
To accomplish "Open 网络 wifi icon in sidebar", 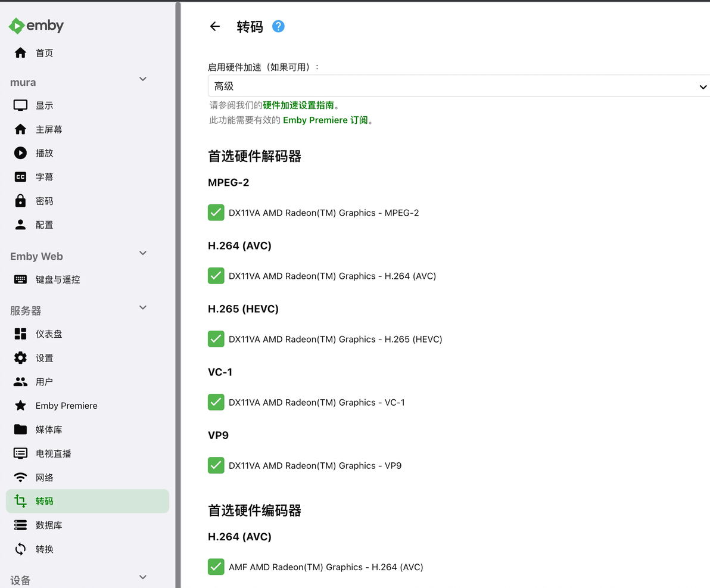I will click(x=20, y=477).
